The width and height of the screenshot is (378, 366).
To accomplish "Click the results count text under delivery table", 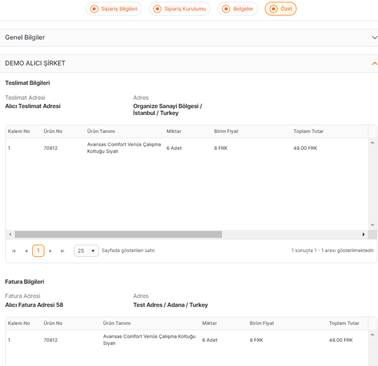I will pyautogui.click(x=332, y=250).
